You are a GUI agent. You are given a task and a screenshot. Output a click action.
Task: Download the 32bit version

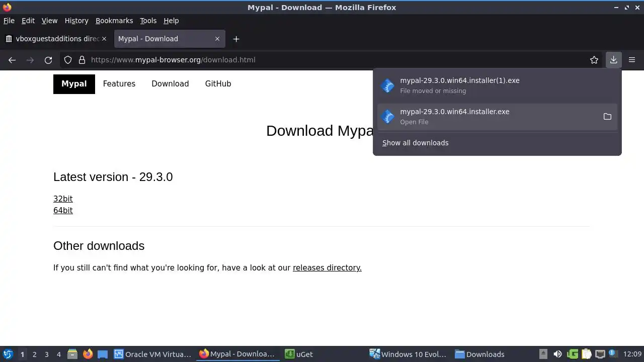pos(63,199)
